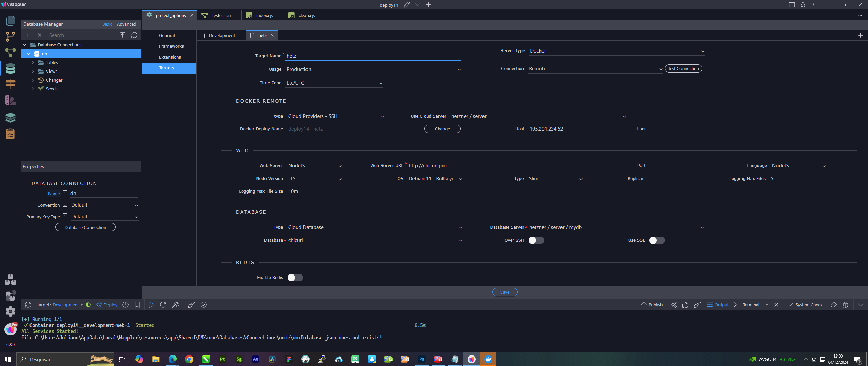Open the clipboard checklist sidebar icon
This screenshot has width=868, height=366.
11,134
